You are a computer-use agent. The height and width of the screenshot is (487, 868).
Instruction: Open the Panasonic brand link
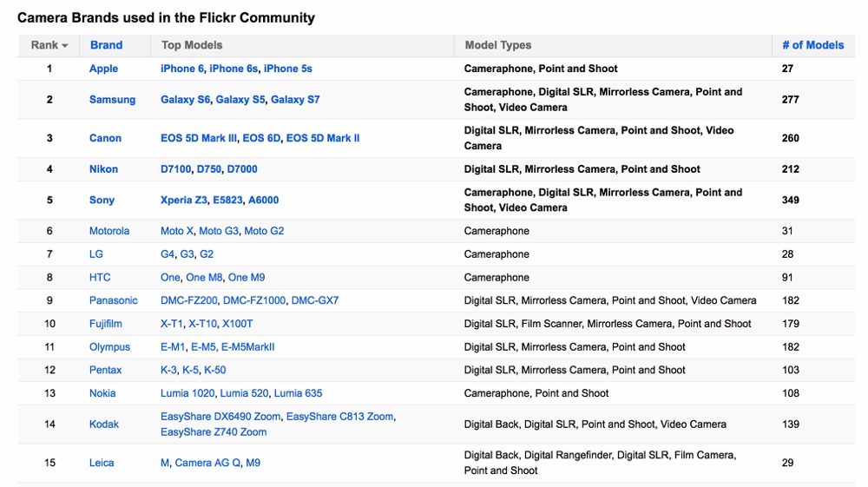click(114, 301)
